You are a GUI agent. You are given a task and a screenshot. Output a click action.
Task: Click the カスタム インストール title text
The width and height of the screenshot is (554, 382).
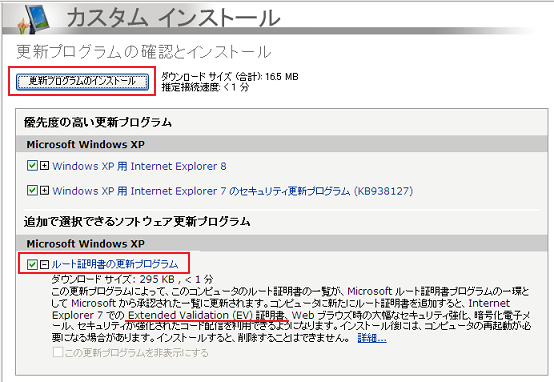(173, 18)
